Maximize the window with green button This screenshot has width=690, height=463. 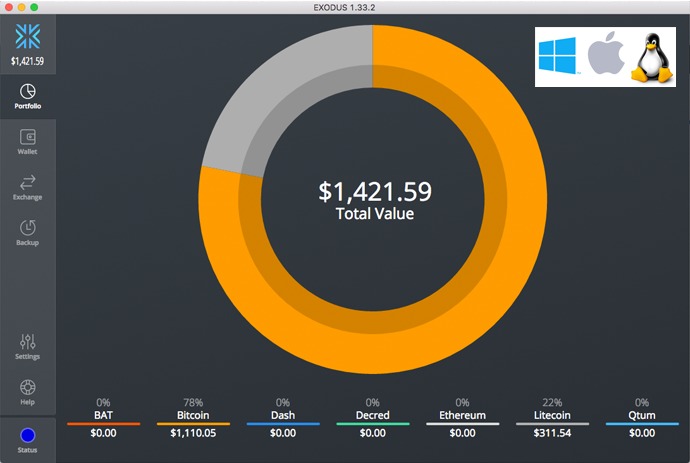(34, 7)
